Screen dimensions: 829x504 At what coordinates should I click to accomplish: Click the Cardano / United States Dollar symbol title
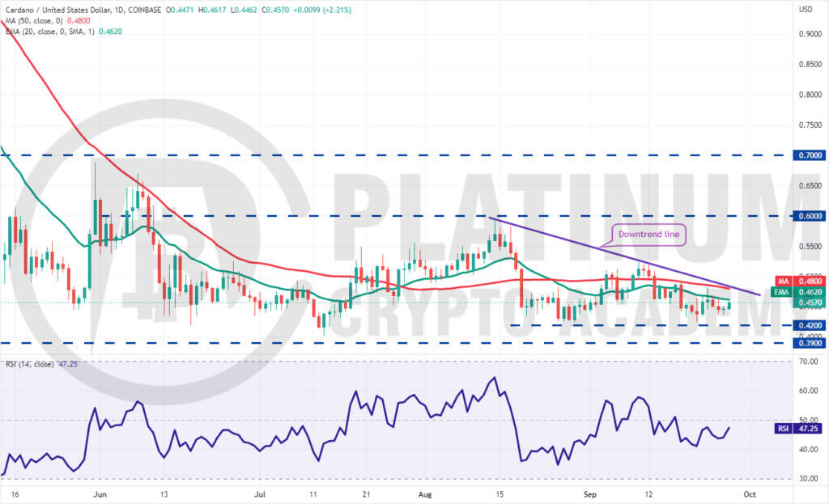pyautogui.click(x=83, y=10)
